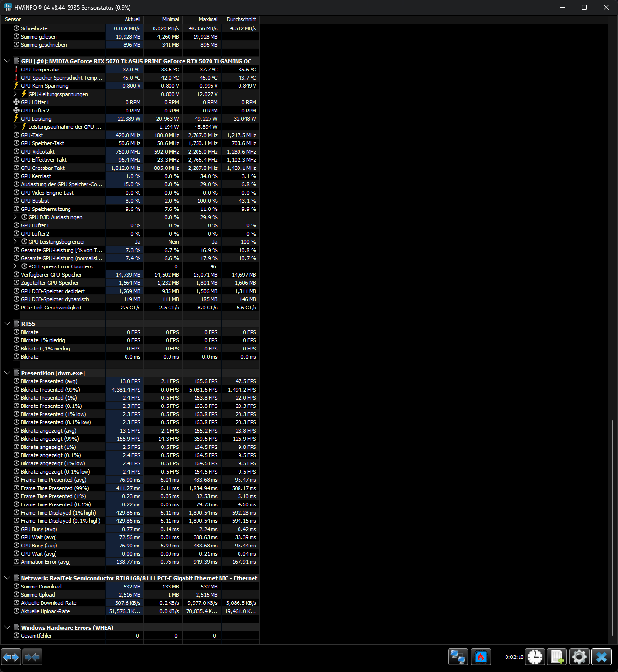Click the GPU-Temperatur thermometer icon

coord(16,70)
